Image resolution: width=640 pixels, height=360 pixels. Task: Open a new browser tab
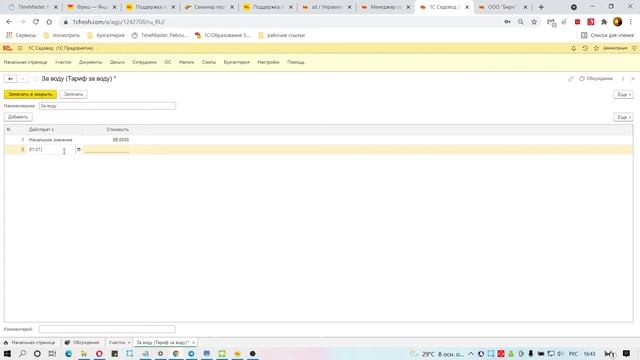541,7
